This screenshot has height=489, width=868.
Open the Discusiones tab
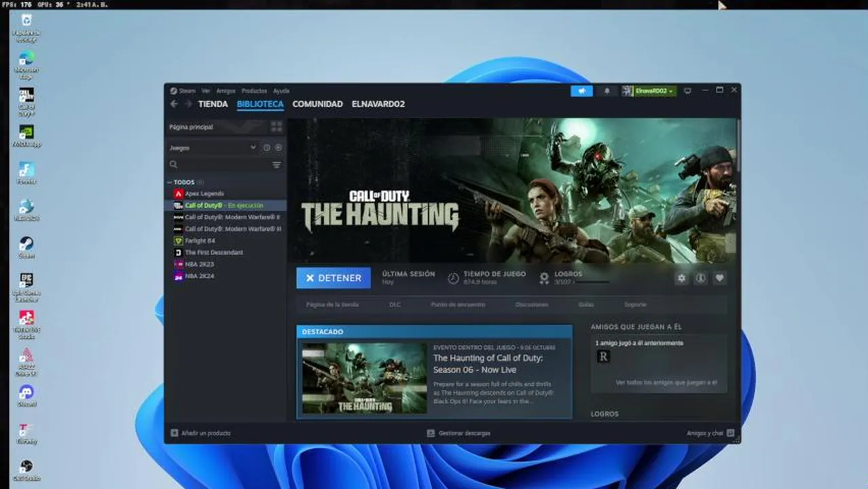click(532, 305)
